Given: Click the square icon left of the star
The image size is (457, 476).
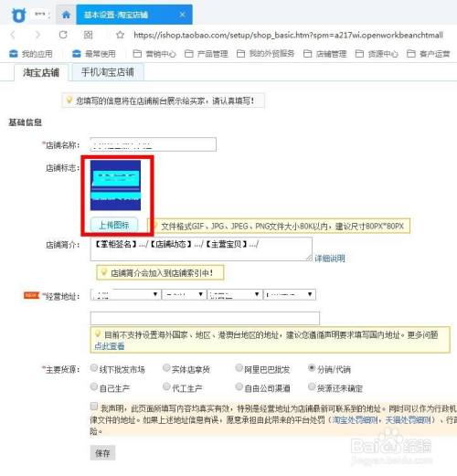Looking at the screenshot, I should point(88,35).
